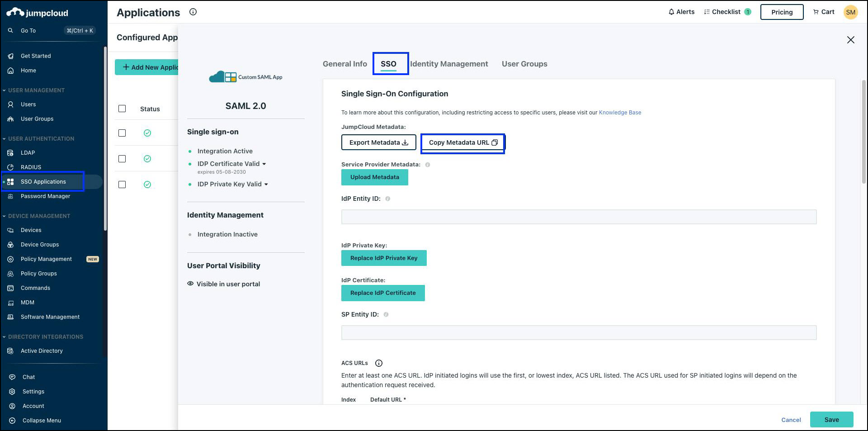Click the IdP Entity ID input field
The image size is (868, 431).
[579, 217]
